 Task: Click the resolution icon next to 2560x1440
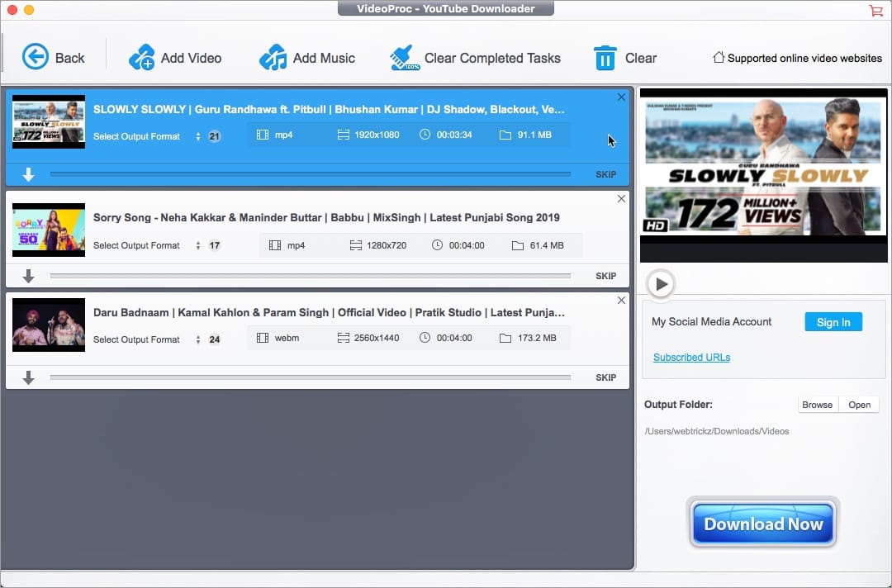343,338
